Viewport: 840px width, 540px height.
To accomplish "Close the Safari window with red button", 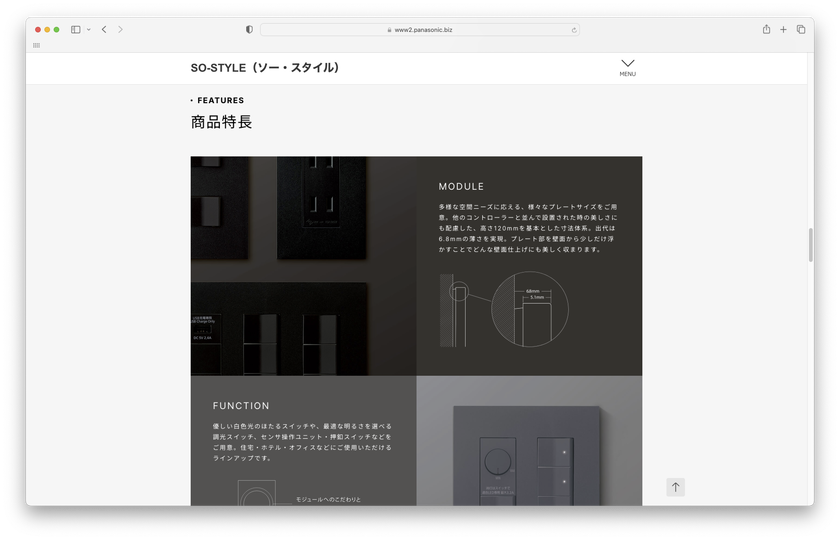I will [x=38, y=29].
